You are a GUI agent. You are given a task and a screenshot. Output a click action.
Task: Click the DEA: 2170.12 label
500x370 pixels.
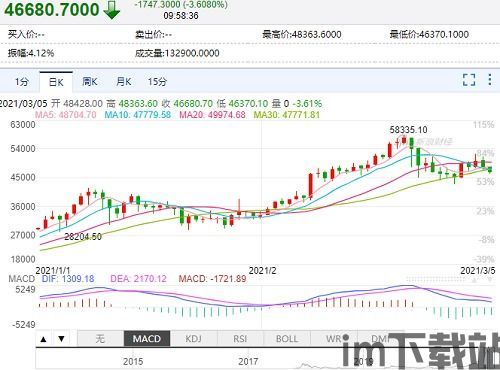click(138, 279)
